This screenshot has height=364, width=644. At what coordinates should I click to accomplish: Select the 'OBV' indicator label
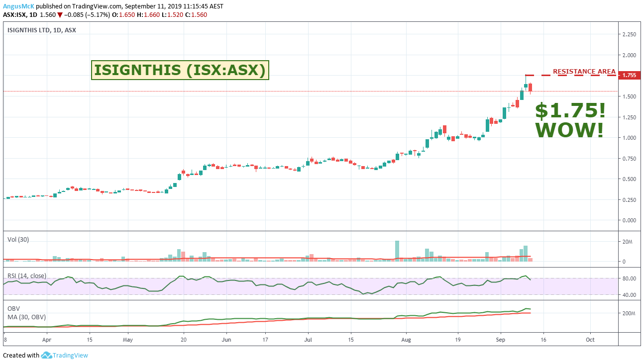[x=13, y=309]
